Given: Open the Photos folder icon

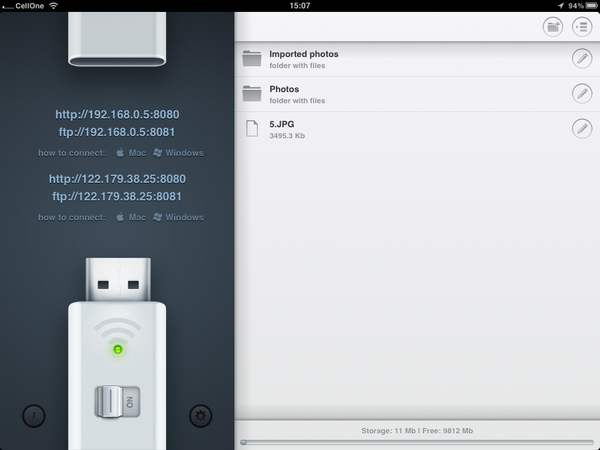Looking at the screenshot, I should [x=252, y=93].
